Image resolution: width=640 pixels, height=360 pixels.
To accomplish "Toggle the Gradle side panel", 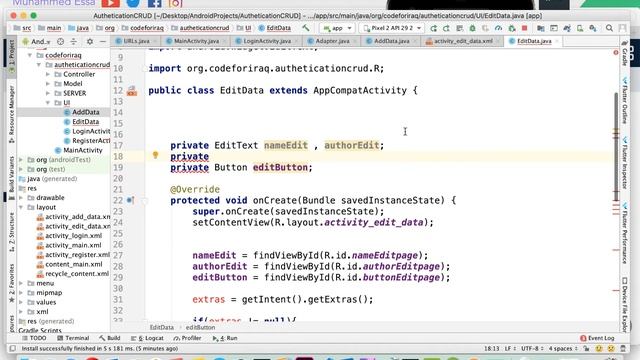I will coord(624,53).
